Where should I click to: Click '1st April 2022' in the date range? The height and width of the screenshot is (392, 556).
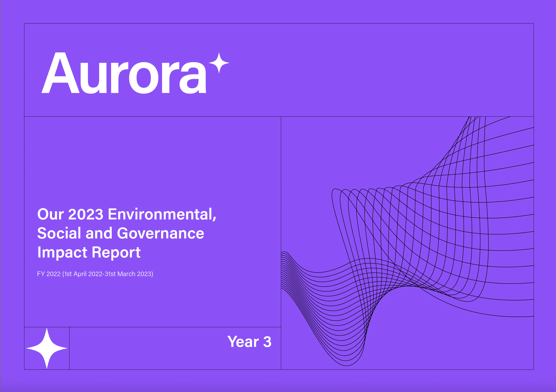(83, 274)
